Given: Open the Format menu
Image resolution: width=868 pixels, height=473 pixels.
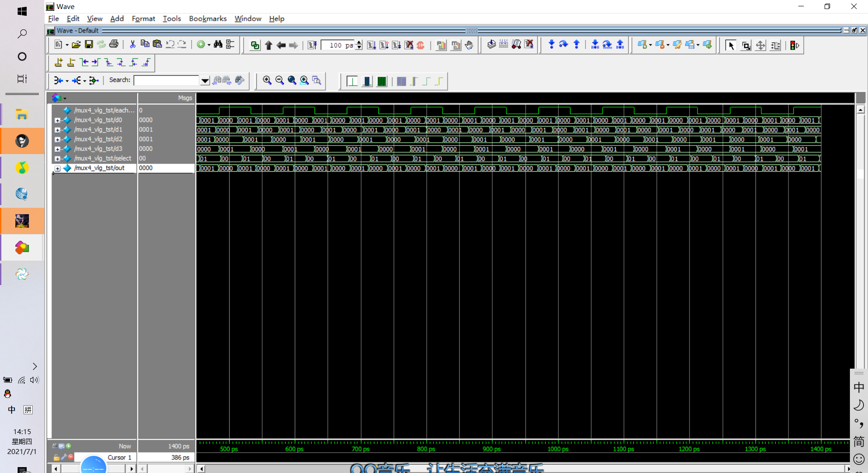Looking at the screenshot, I should pyautogui.click(x=143, y=19).
